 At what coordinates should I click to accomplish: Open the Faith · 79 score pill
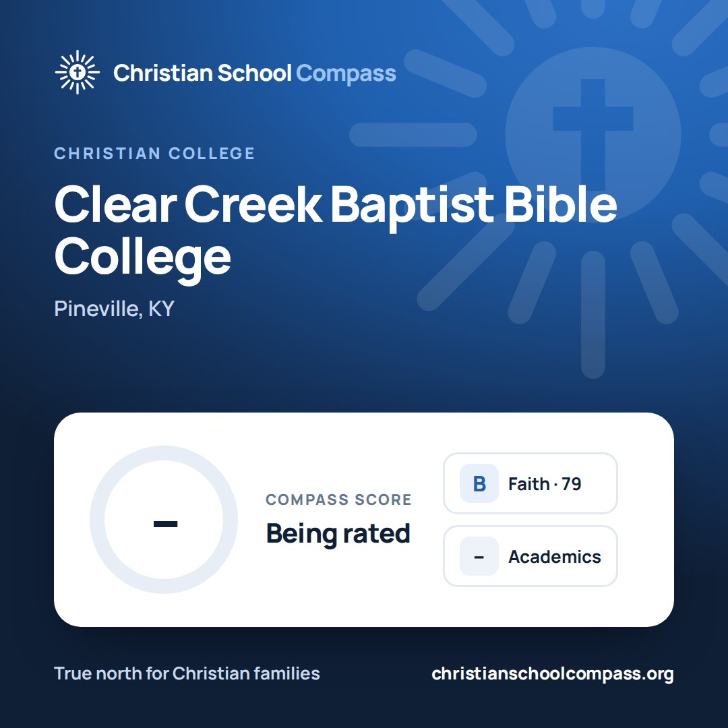[530, 483]
